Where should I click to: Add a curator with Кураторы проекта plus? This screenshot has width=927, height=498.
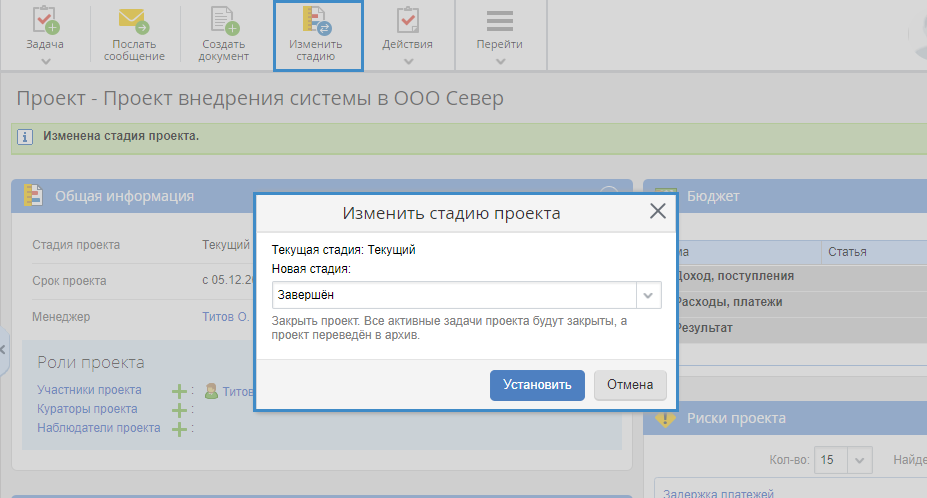(x=179, y=410)
